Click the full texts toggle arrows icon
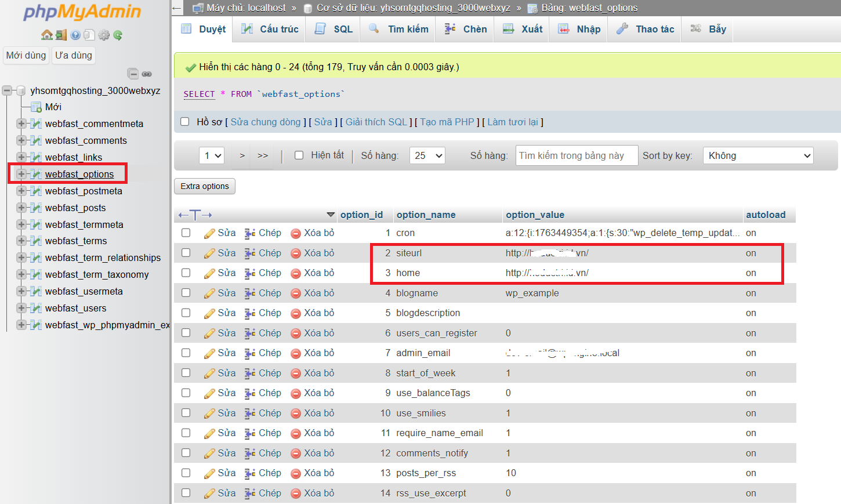This screenshot has height=504, width=841. coord(195,215)
